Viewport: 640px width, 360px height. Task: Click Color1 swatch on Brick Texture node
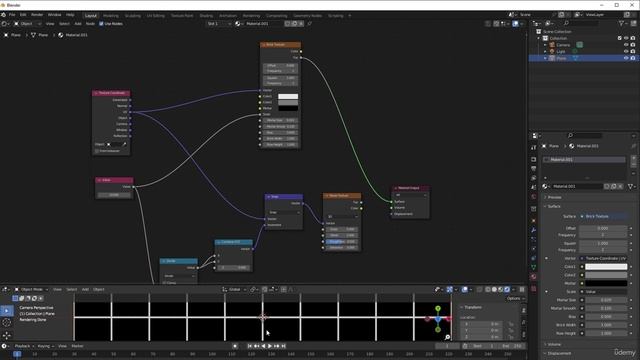pos(288,96)
